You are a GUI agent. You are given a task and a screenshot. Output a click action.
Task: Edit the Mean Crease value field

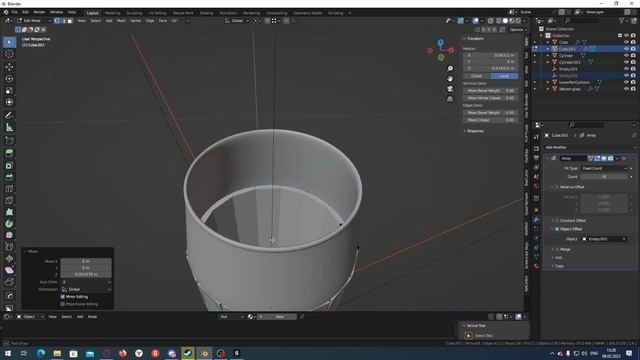click(x=490, y=120)
